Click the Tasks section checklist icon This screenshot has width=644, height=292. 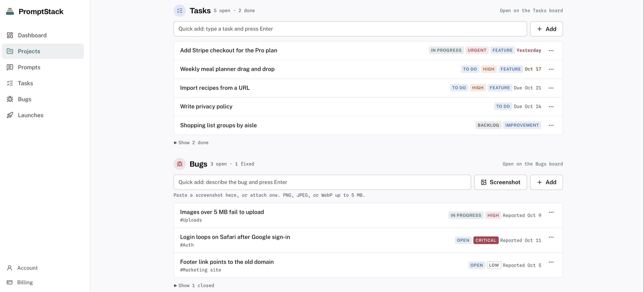click(180, 11)
